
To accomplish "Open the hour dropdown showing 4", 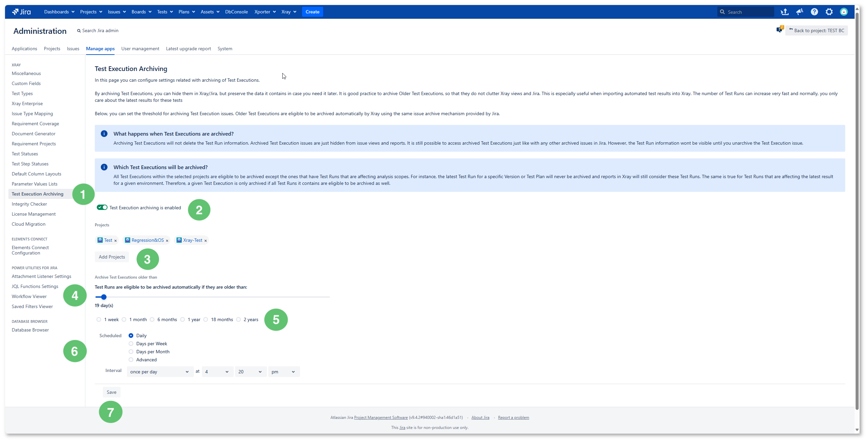I will [218, 372].
